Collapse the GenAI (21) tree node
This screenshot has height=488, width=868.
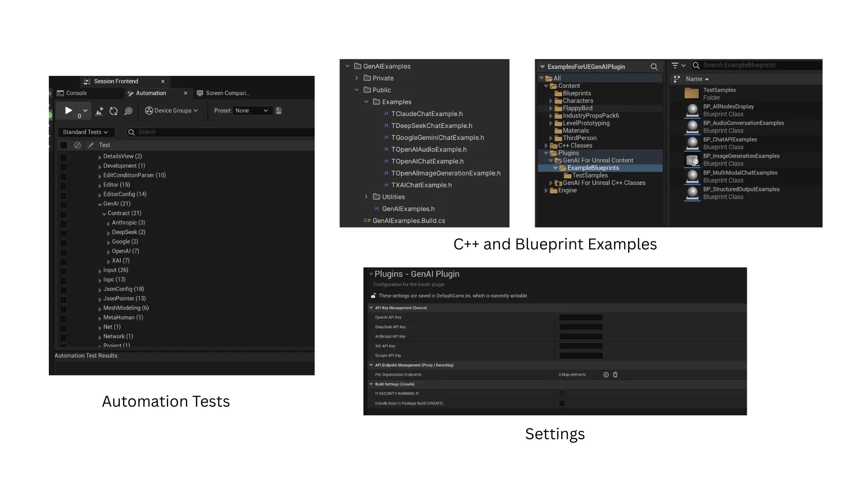pyautogui.click(x=100, y=204)
